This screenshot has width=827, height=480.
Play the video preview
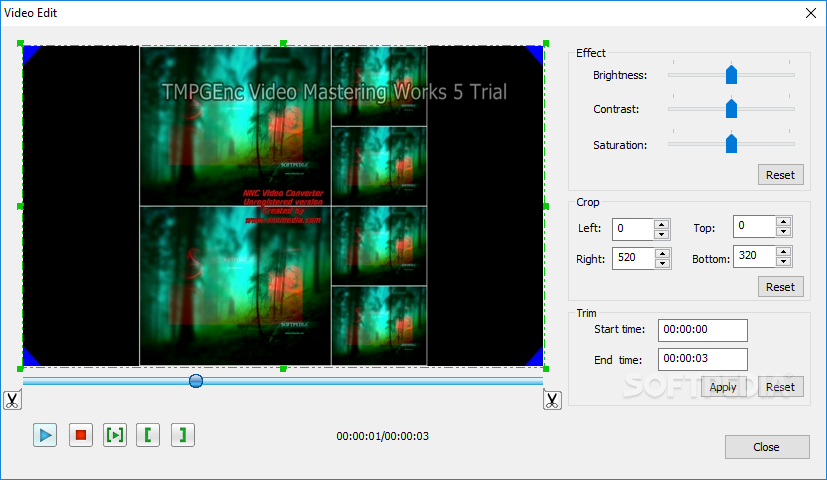click(45, 435)
